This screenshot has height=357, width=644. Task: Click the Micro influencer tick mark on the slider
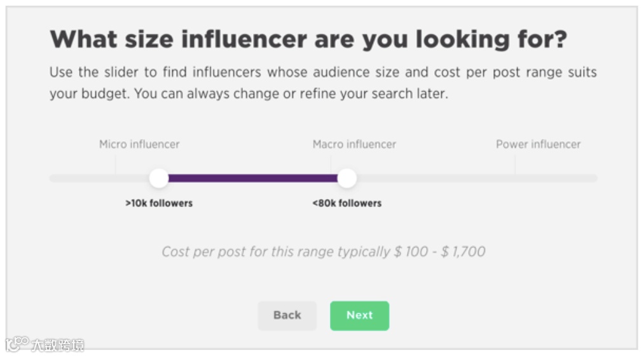(x=116, y=165)
